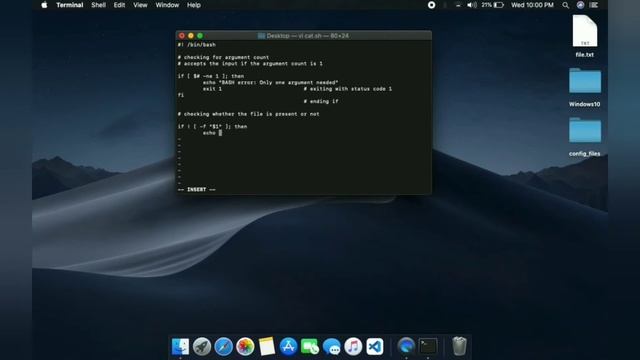Open the Window menu
The width and height of the screenshot is (640, 360).
click(167, 5)
